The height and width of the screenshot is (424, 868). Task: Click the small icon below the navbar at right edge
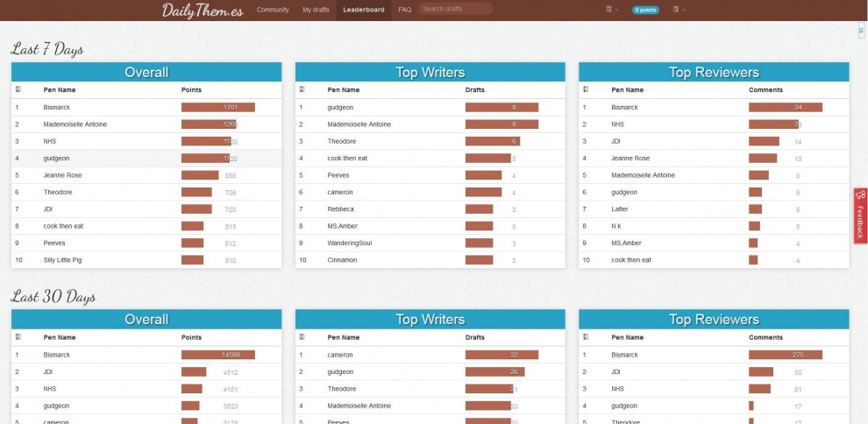861,32
